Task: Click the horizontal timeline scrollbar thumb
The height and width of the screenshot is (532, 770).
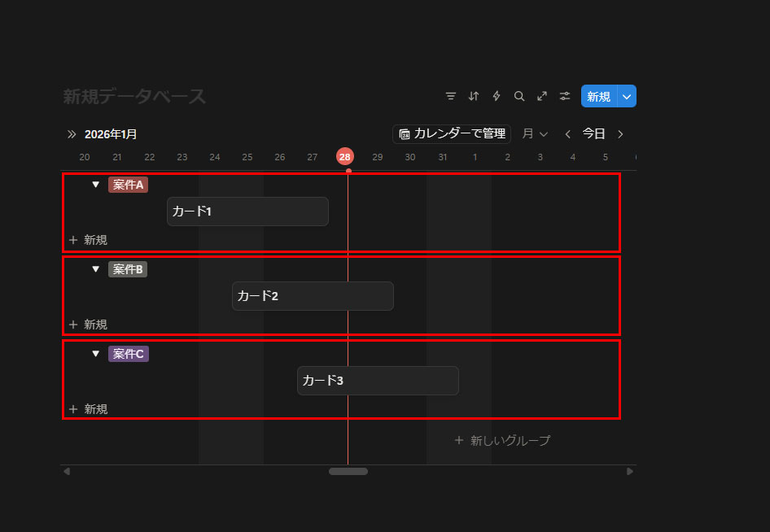Action: pos(348,471)
